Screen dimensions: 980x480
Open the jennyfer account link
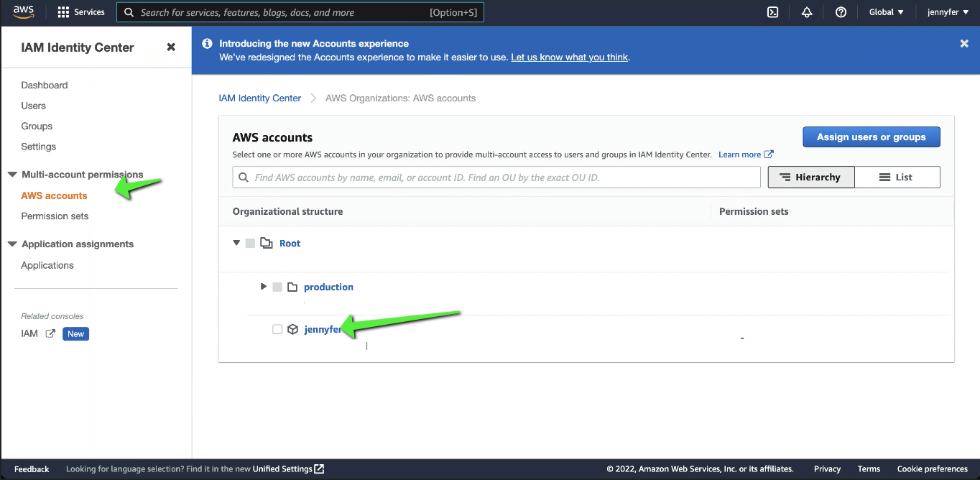tap(323, 330)
